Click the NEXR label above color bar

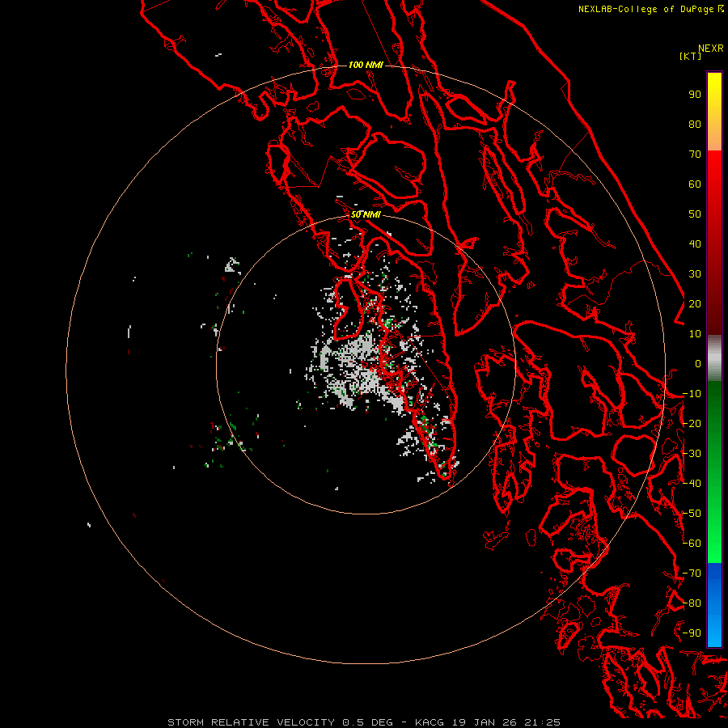coord(711,49)
